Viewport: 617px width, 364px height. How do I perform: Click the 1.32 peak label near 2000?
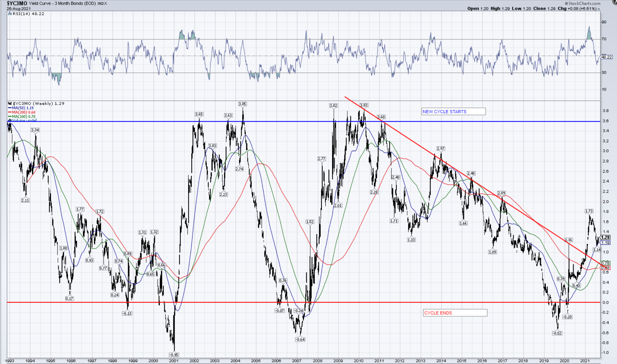coord(154,232)
